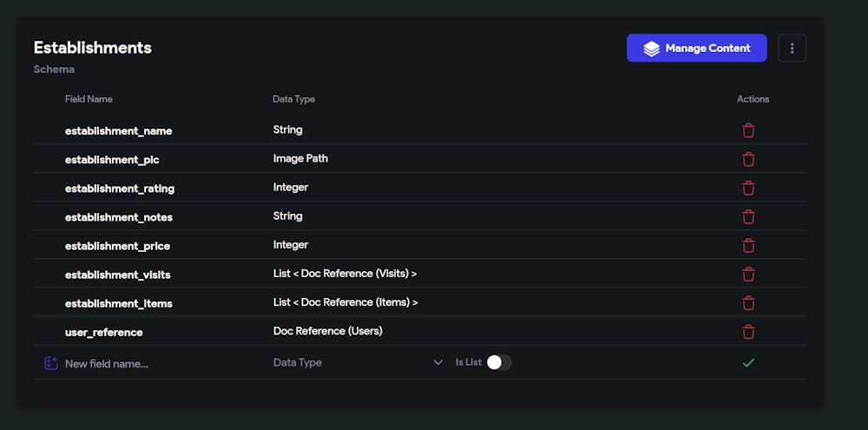Open the Data Type dropdown
This screenshot has width=868, height=430.
tap(358, 362)
